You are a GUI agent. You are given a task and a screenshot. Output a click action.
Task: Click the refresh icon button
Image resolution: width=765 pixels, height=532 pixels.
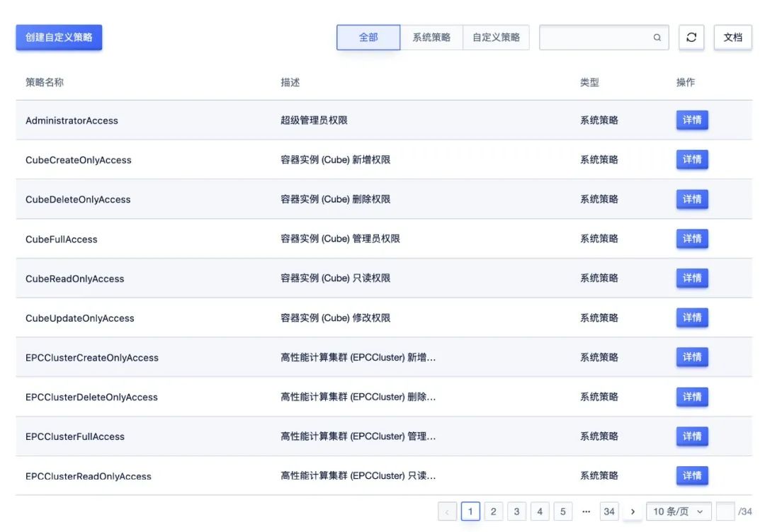tap(691, 38)
